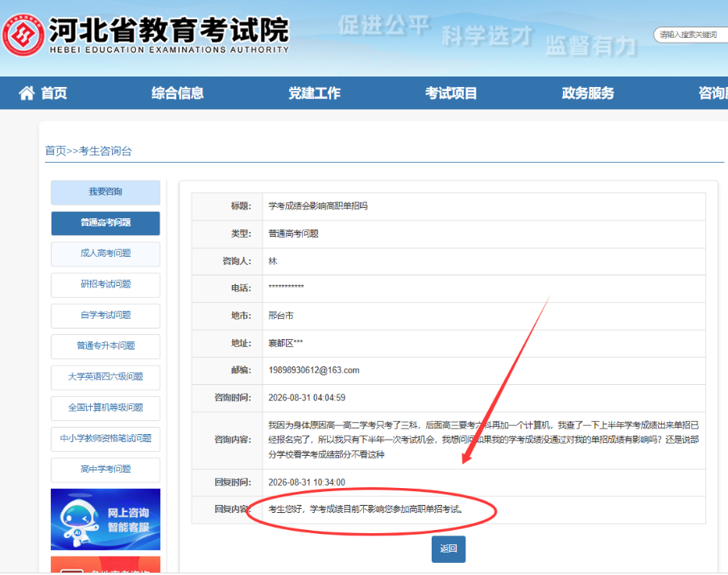Open the 考试项目 menu
The height and width of the screenshot is (575, 728).
tap(451, 93)
